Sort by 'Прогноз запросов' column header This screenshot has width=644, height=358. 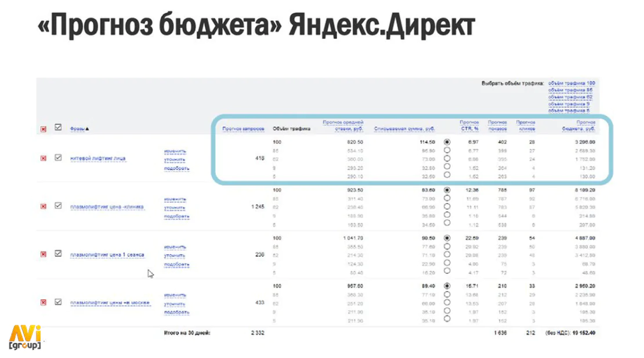point(243,129)
